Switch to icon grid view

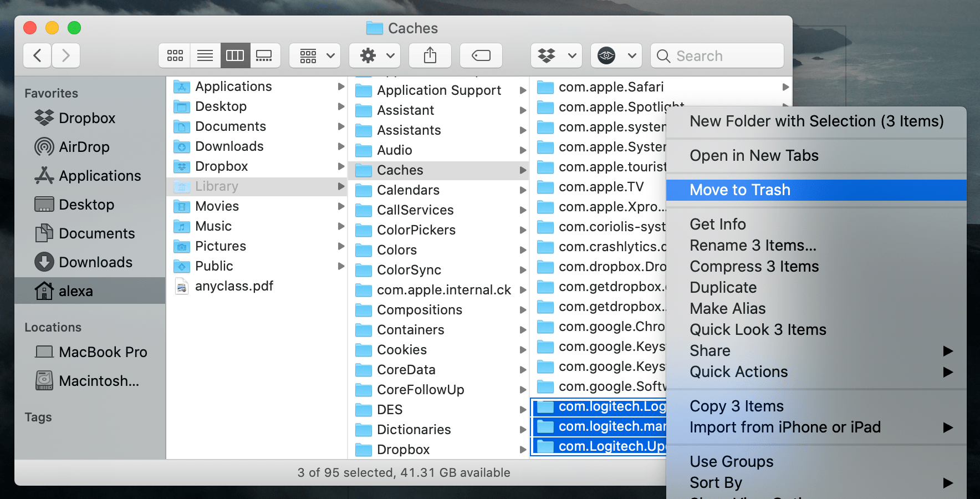tap(174, 55)
